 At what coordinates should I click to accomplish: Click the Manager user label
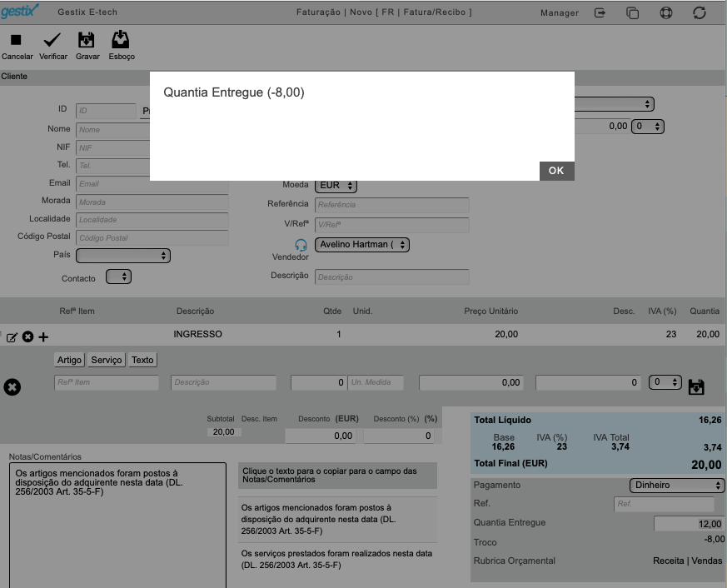(559, 13)
